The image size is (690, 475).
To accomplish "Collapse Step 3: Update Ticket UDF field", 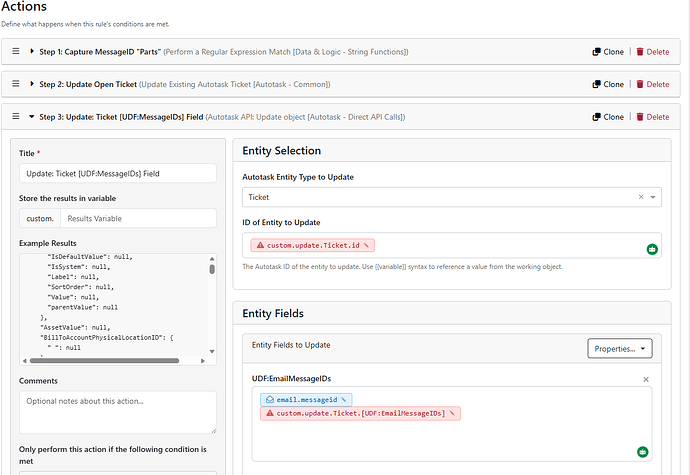I will click(x=33, y=117).
